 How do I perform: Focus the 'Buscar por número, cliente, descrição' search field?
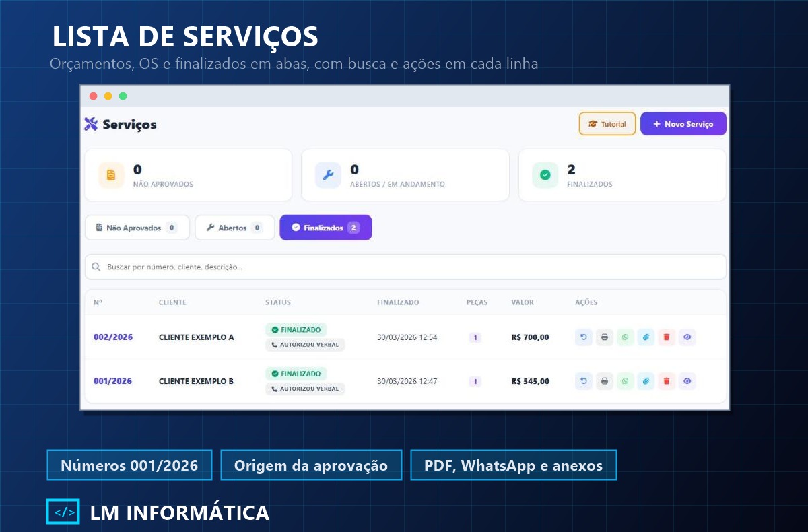pos(405,267)
